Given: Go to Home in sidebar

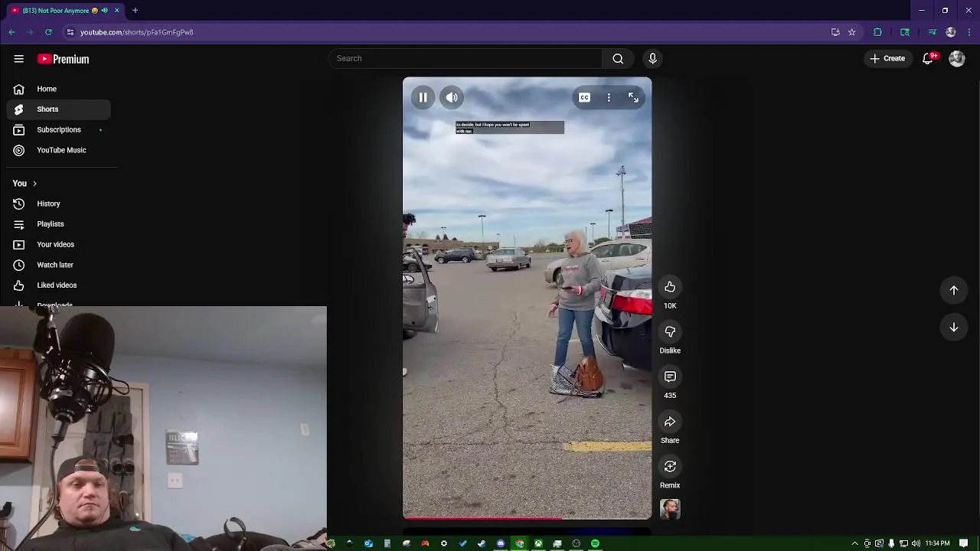Looking at the screenshot, I should pos(58,89).
